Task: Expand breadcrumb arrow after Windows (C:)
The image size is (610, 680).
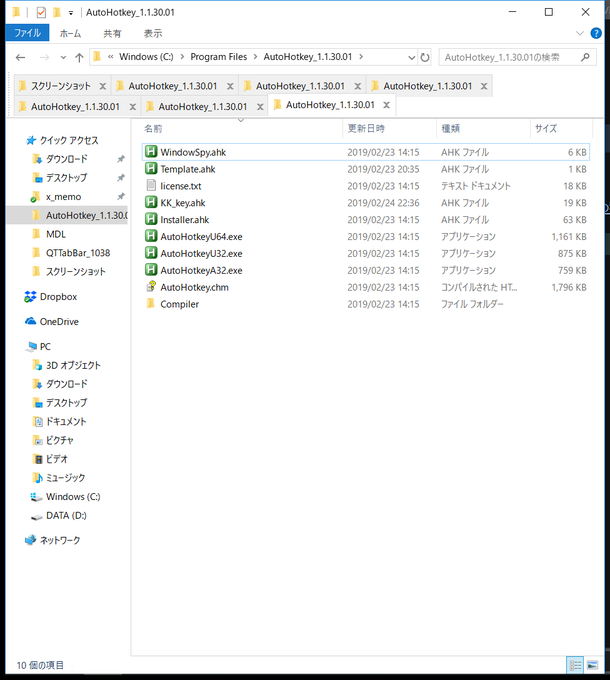Action: coord(182,57)
